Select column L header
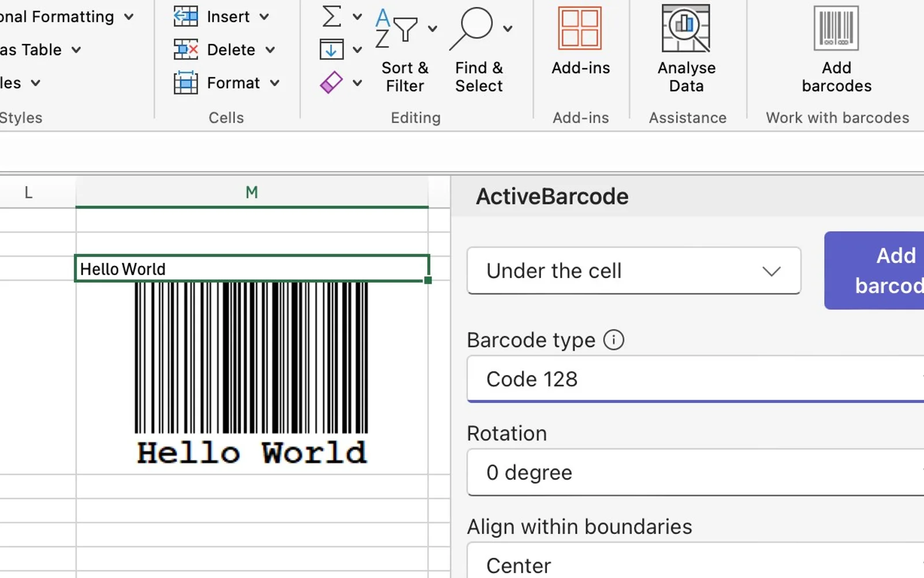 tap(28, 192)
